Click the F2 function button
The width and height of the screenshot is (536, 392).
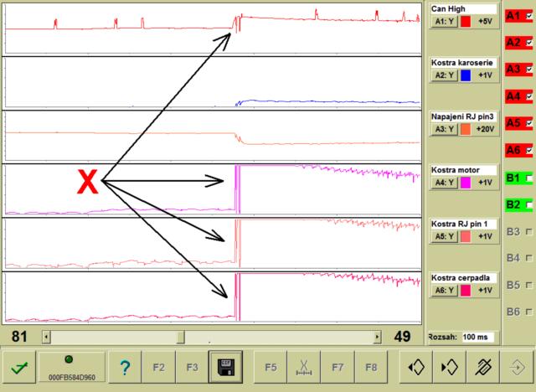[x=158, y=368]
